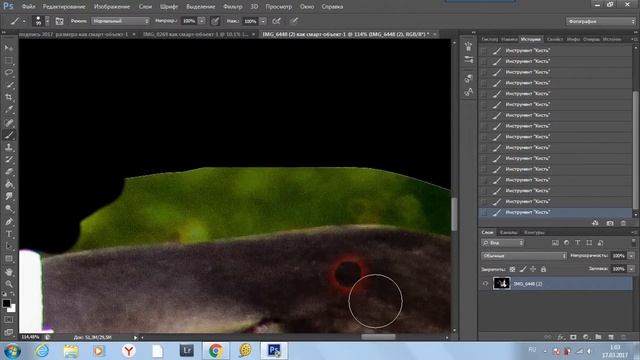Select the Eraser tool
640x360 pixels.
click(x=9, y=172)
